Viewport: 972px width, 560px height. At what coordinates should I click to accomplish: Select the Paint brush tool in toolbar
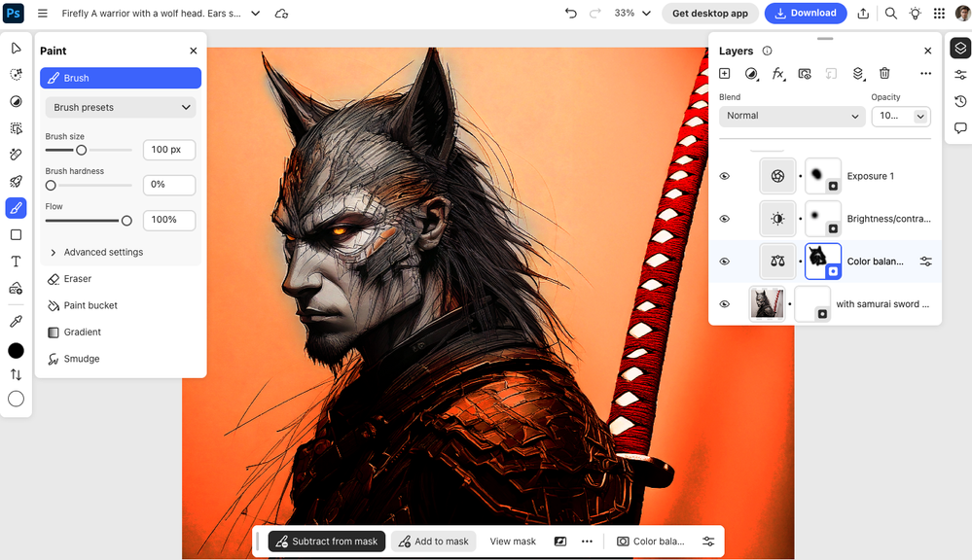tap(17, 207)
